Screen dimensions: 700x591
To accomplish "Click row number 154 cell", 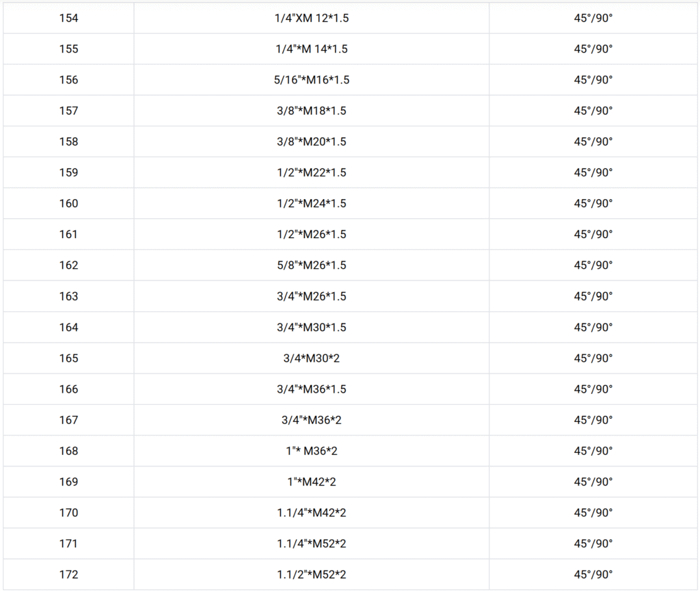I will coord(68,18).
